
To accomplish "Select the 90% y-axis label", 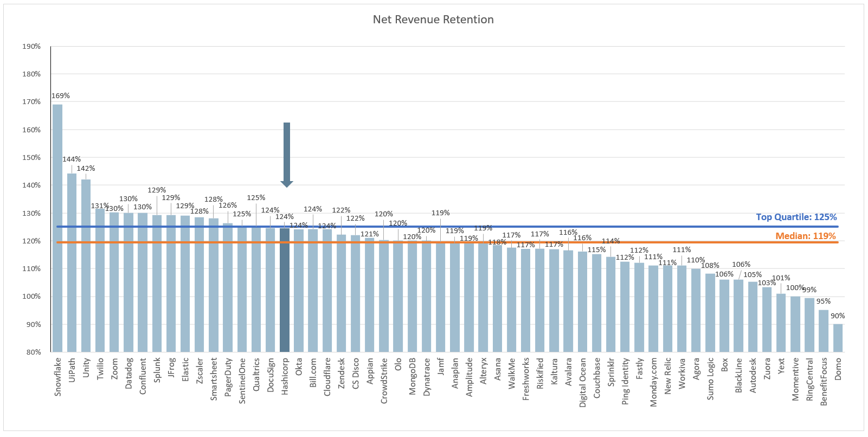I will click(x=34, y=325).
